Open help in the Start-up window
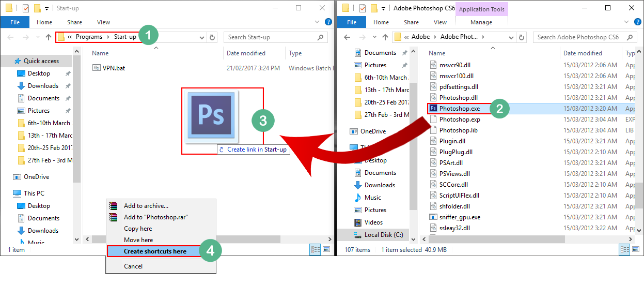644x284 pixels. click(328, 22)
